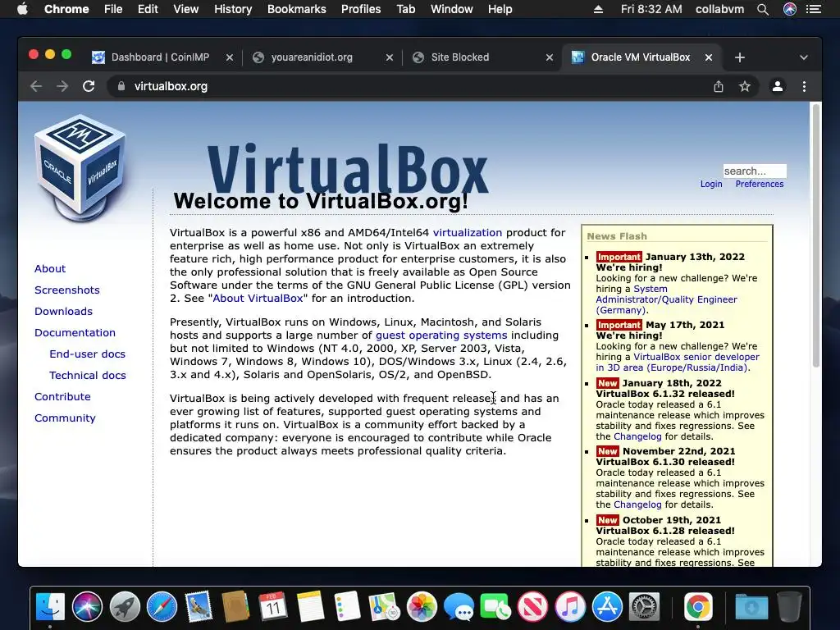Open Safari from the Dock

pyautogui.click(x=162, y=607)
